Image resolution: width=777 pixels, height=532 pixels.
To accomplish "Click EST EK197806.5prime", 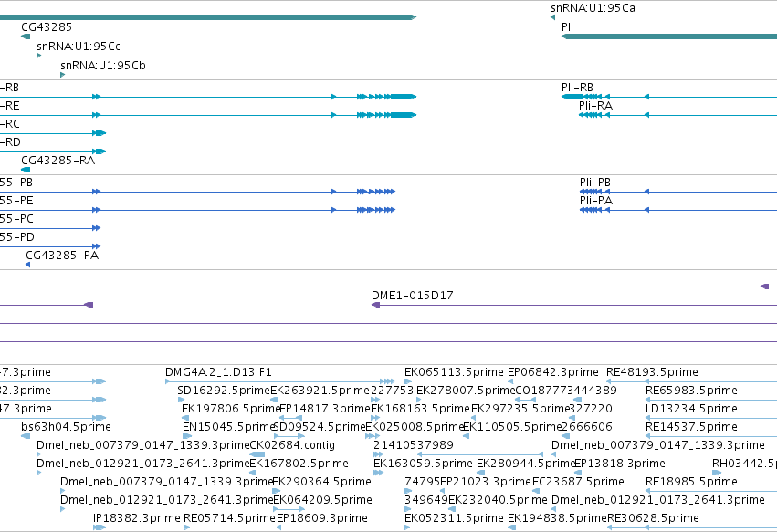I will [231, 409].
